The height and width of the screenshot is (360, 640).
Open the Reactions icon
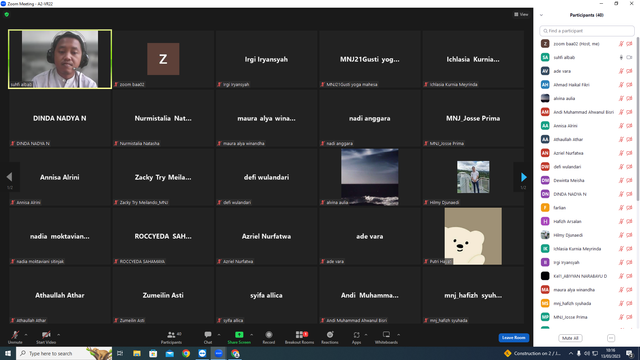330,335
